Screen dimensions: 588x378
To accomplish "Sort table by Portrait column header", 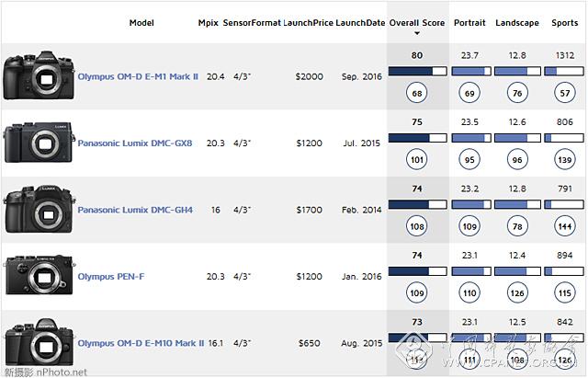I will click(469, 21).
